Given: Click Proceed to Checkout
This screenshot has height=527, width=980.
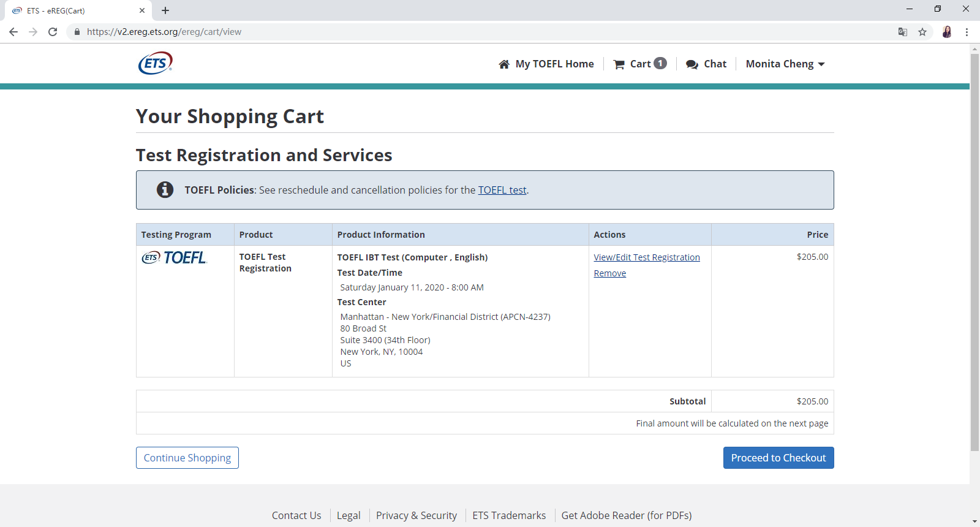Looking at the screenshot, I should pos(778,458).
